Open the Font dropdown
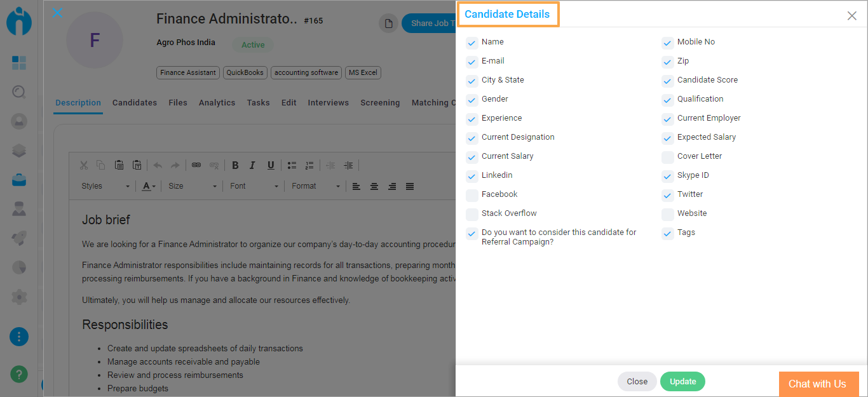The width and height of the screenshot is (868, 397). (x=254, y=186)
